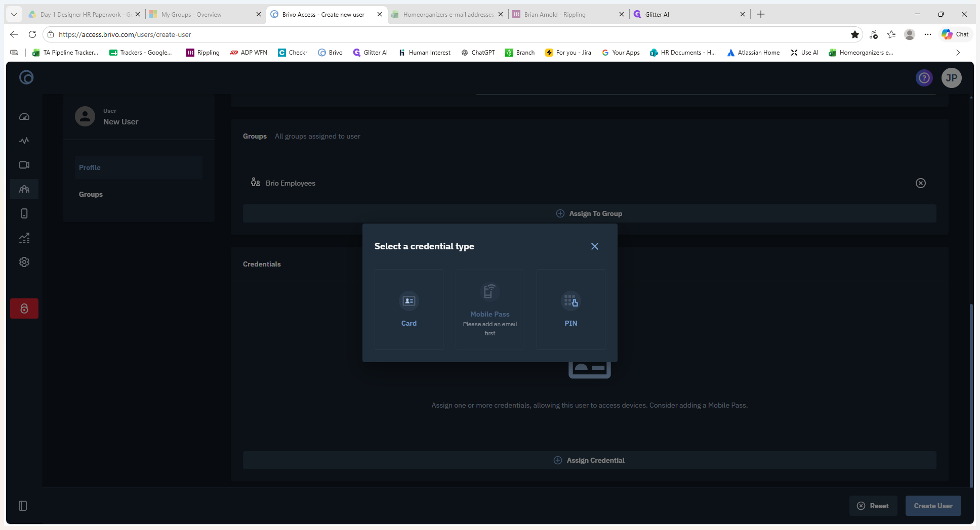Reload the current page
The image size is (980, 530).
pyautogui.click(x=32, y=34)
